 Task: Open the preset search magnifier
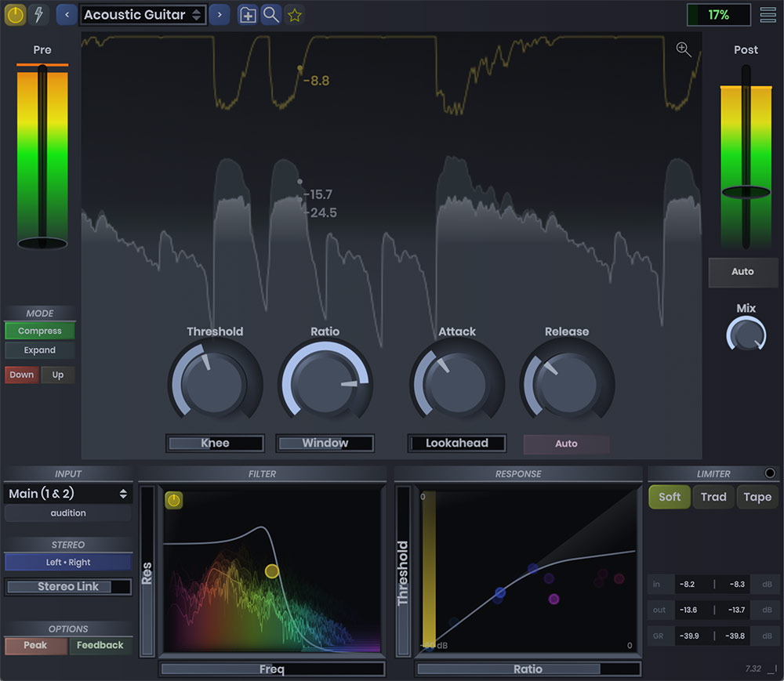tap(270, 14)
